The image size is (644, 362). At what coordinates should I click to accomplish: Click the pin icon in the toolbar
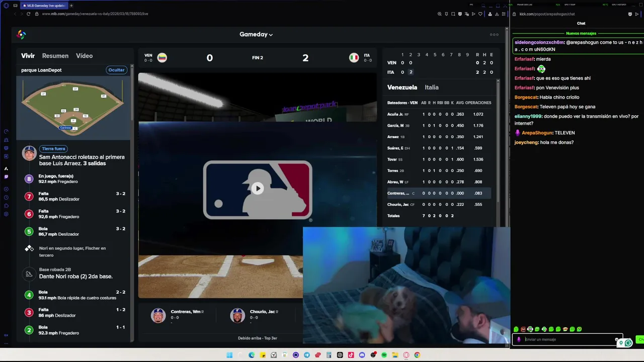pyautogui.click(x=446, y=14)
